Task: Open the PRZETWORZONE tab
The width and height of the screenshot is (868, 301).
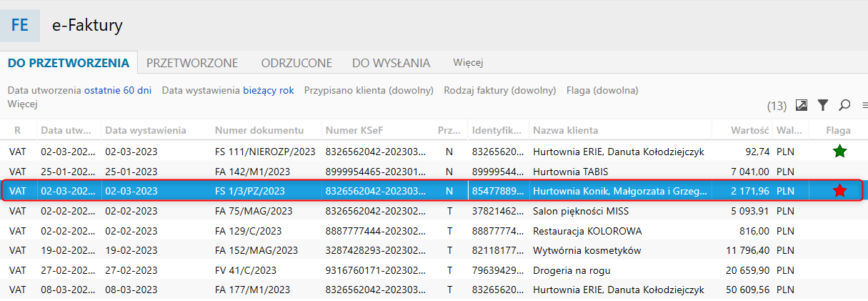Action: pos(192,63)
